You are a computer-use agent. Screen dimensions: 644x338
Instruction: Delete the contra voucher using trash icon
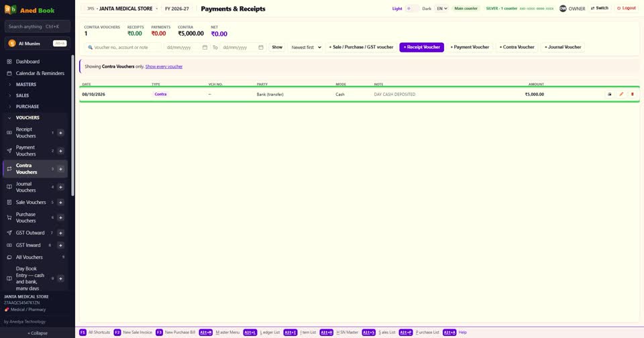coord(633,95)
